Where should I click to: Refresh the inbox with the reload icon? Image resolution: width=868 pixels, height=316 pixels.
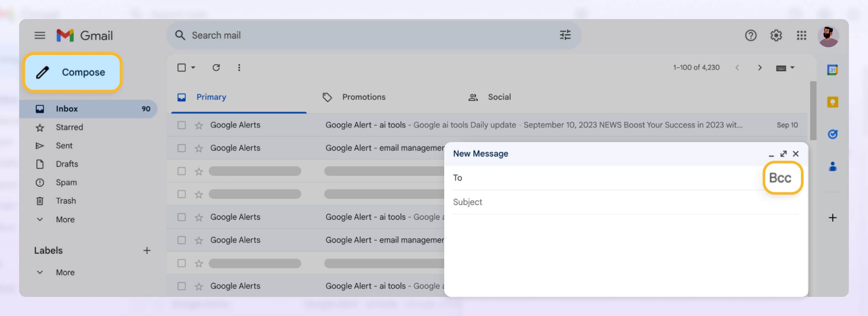[216, 67]
